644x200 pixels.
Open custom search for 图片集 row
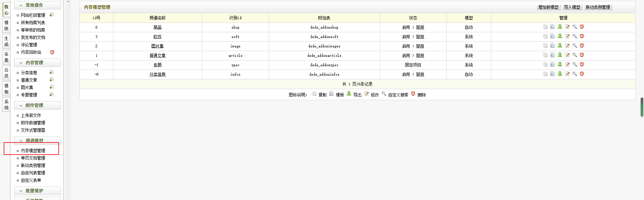click(x=575, y=46)
